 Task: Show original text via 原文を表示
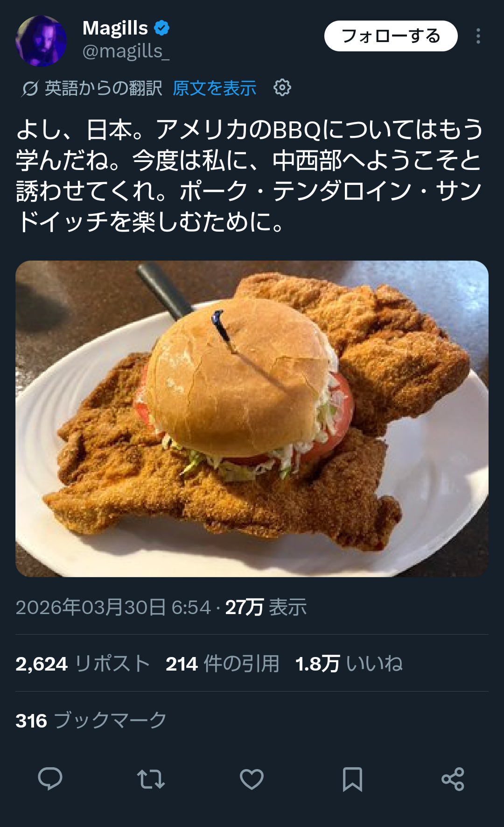(x=215, y=88)
